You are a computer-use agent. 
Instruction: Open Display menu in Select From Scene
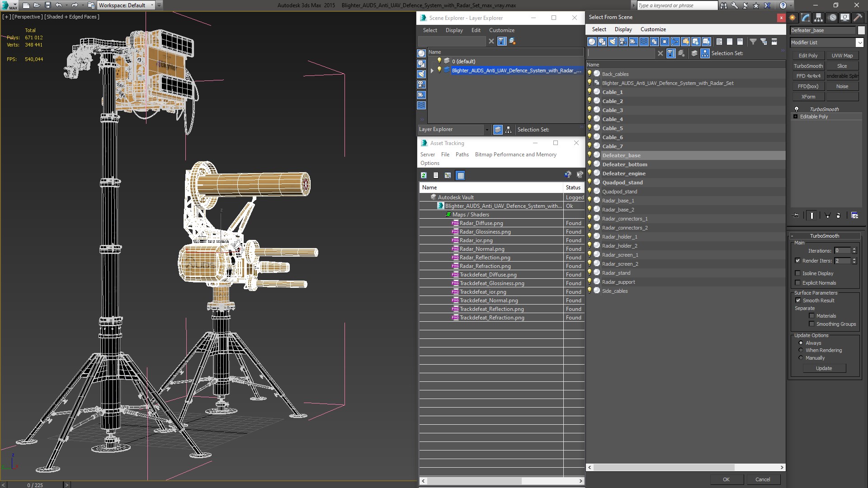[x=623, y=29]
